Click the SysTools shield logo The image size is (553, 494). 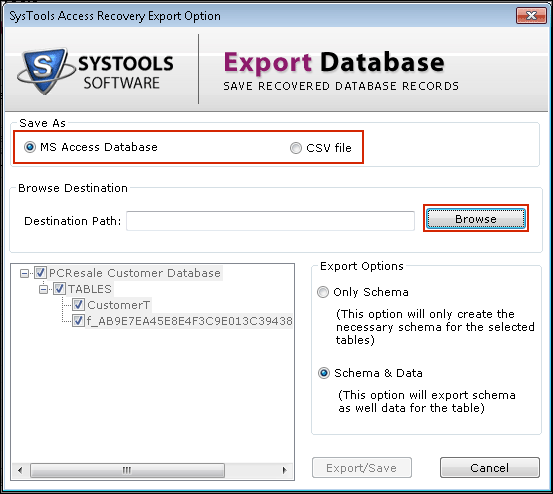[x=45, y=71]
